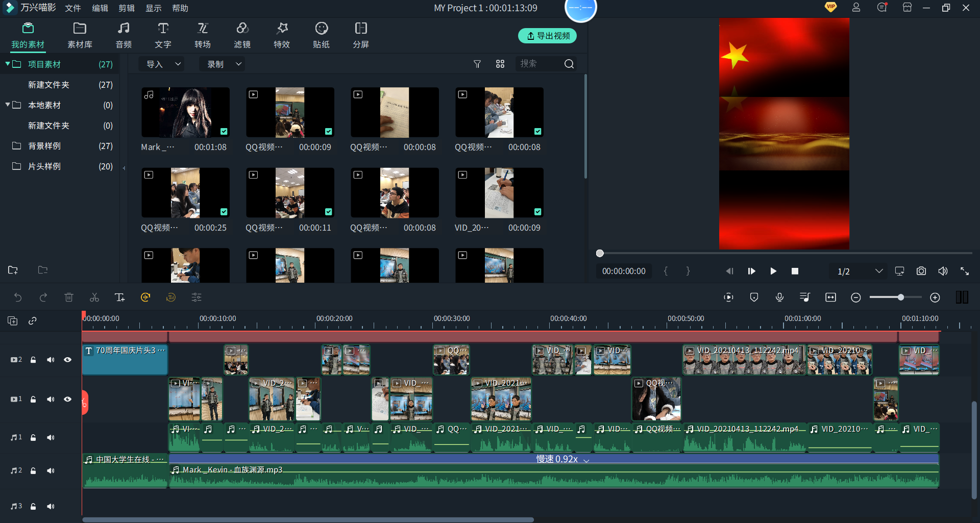Screen dimensions: 980x523
Task: Open the 编辑 menu
Action: (x=100, y=8)
